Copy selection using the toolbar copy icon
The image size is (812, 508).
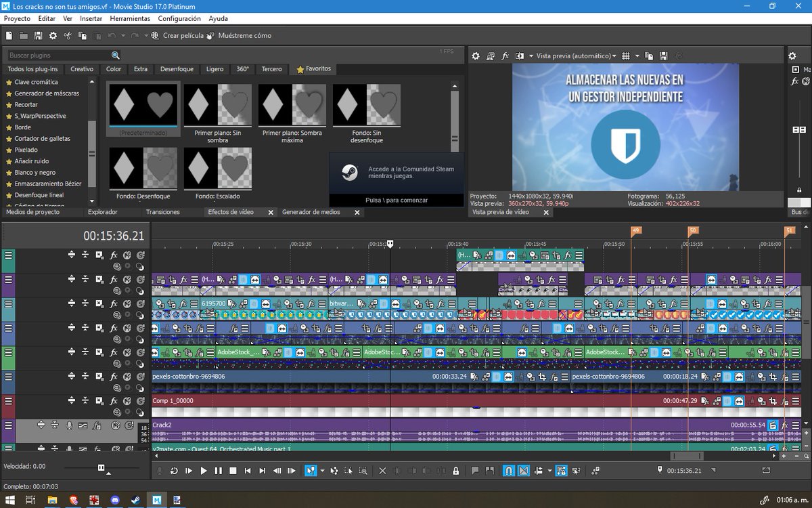pyautogui.click(x=83, y=35)
